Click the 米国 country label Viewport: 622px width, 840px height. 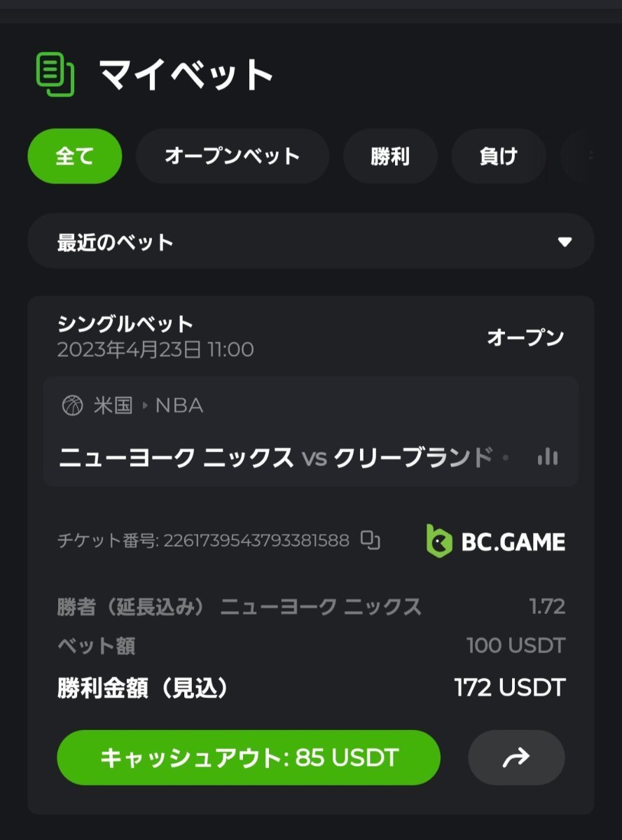(x=113, y=405)
